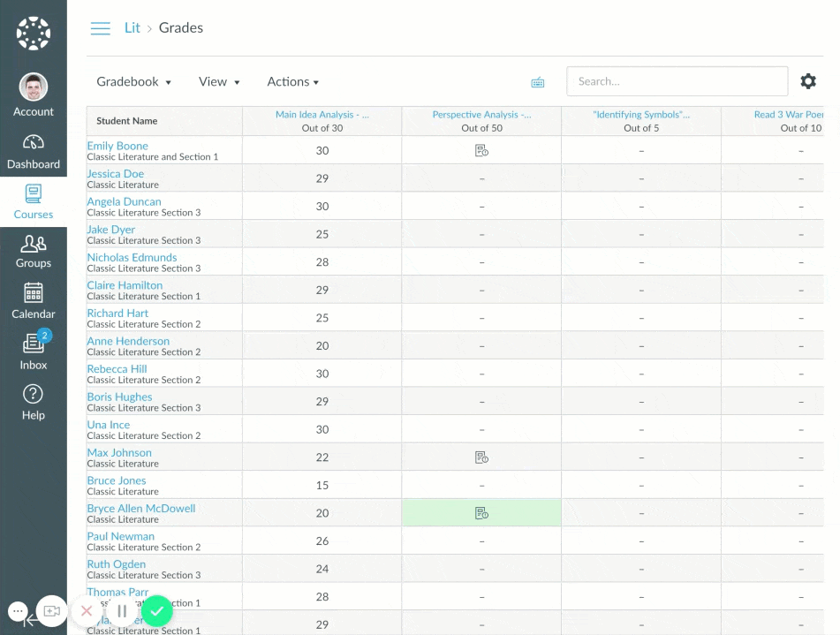Click inside the Search field
The image size is (840, 635).
point(677,80)
